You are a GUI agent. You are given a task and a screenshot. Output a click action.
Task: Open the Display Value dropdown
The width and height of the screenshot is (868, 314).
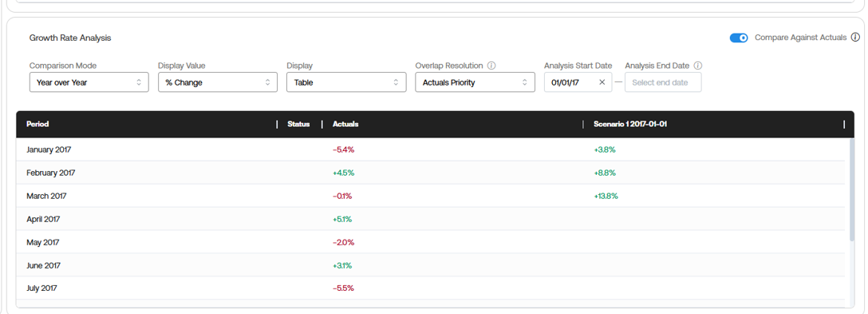click(218, 82)
